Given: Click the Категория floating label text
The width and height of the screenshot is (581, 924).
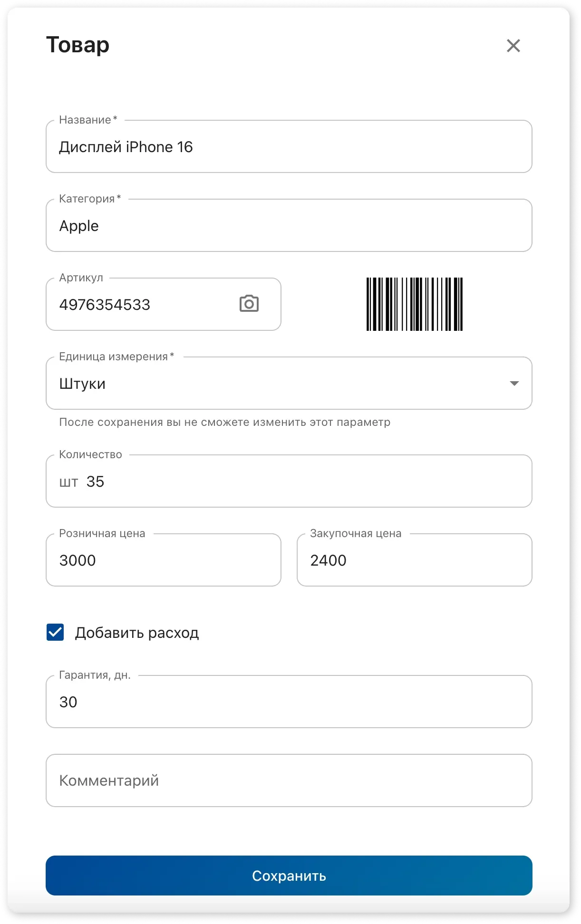Looking at the screenshot, I should point(87,199).
